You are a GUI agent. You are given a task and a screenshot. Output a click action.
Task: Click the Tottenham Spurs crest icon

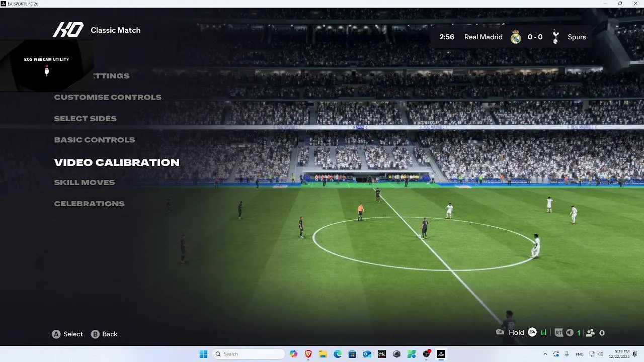pyautogui.click(x=555, y=37)
